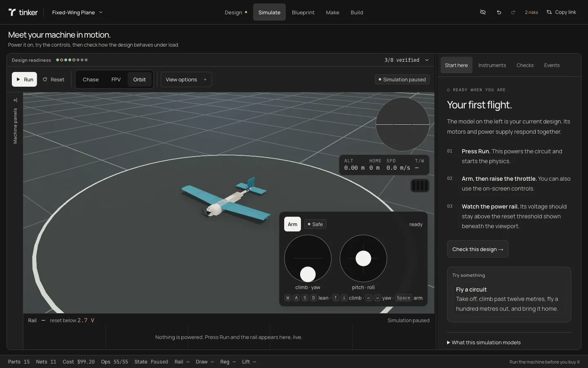This screenshot has width=588, height=368.
Task: Click the 2 risks link
Action: (531, 12)
